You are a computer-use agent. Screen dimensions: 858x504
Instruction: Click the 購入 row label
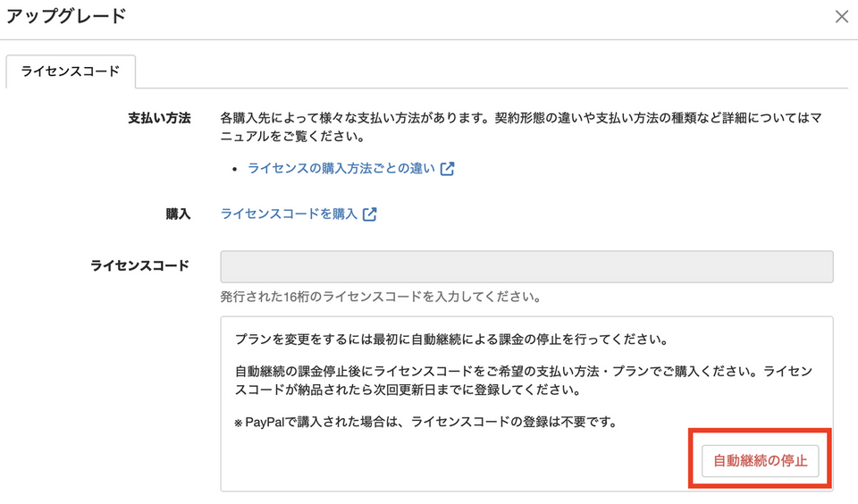pos(178,214)
